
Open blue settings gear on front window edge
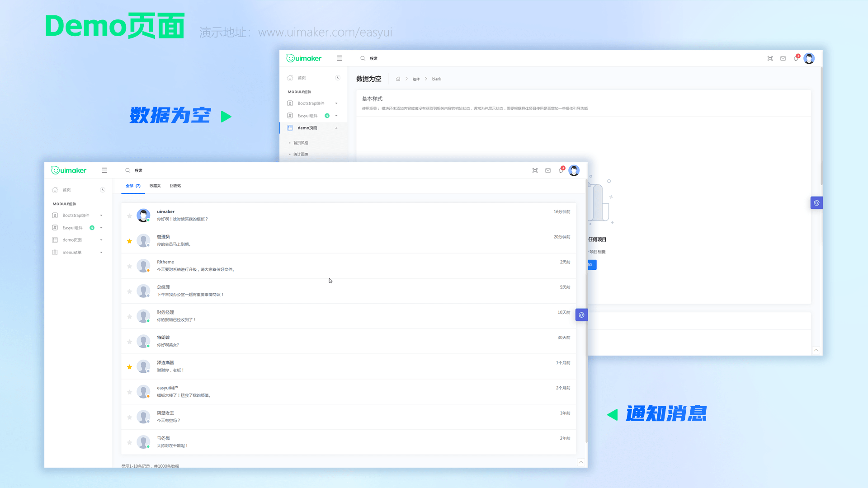click(x=581, y=315)
